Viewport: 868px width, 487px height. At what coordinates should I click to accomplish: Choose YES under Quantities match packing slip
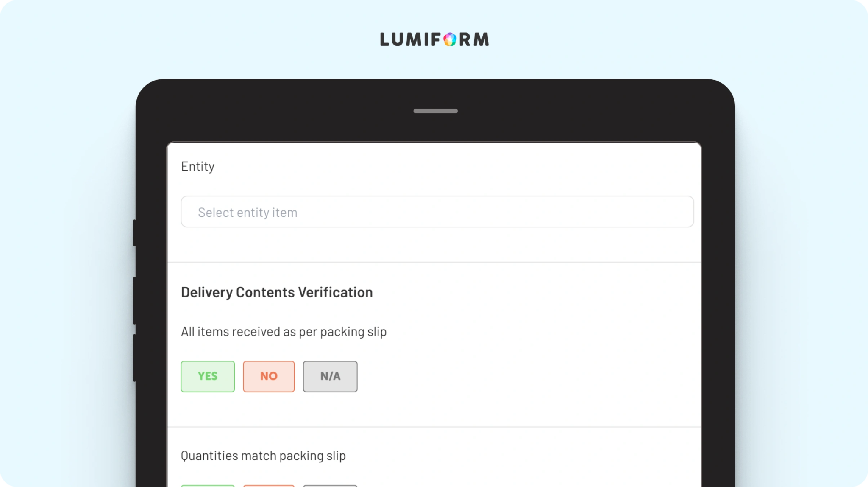pos(208,485)
